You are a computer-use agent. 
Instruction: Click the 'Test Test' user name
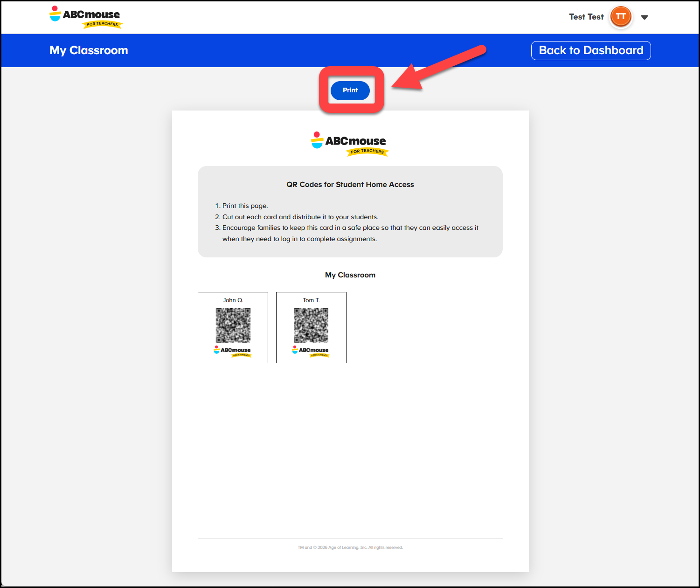[586, 17]
